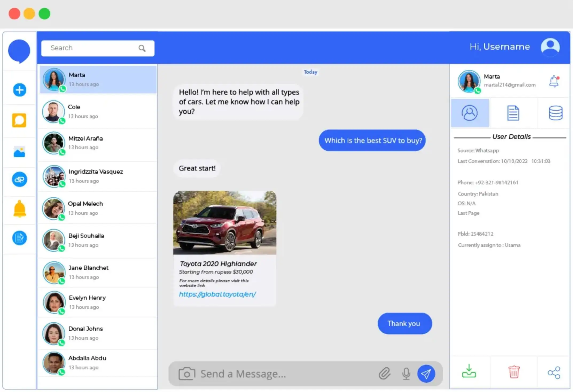Click the search magnifier icon

pos(142,48)
